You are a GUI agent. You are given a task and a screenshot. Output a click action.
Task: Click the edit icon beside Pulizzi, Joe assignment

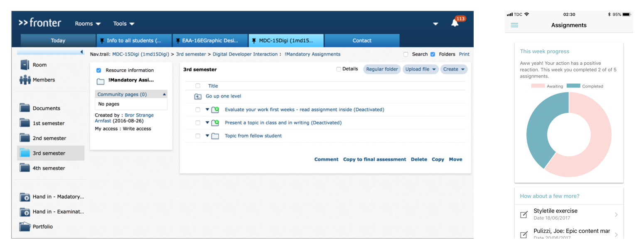click(x=524, y=235)
